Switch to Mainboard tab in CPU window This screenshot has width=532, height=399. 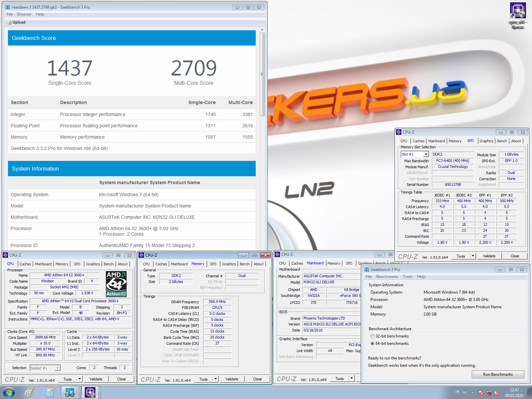tap(43, 264)
